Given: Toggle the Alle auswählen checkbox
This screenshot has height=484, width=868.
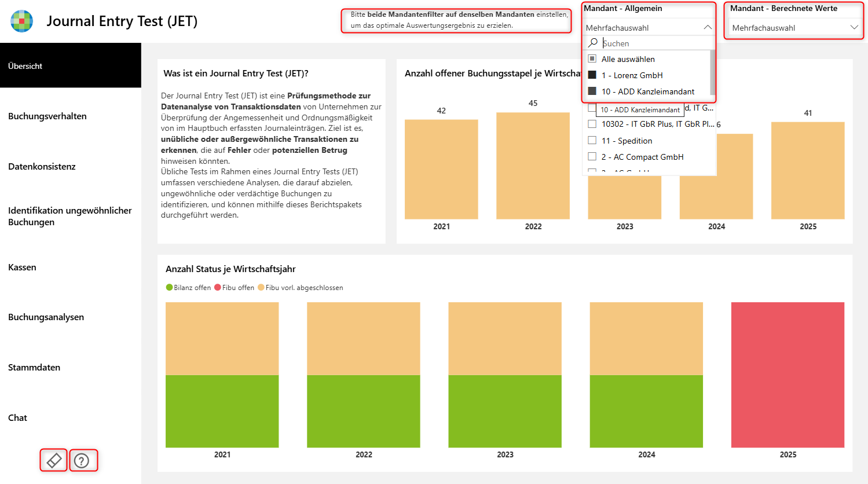Looking at the screenshot, I should coord(592,59).
